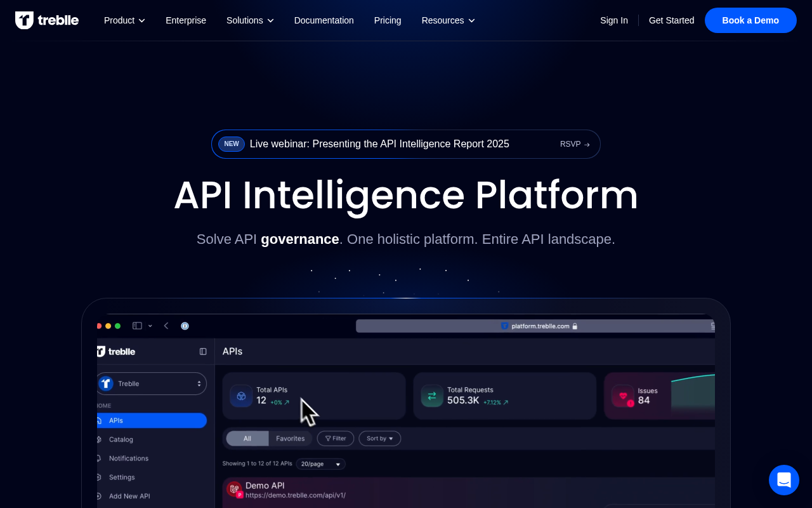Switch to the Favorites view

(x=290, y=438)
